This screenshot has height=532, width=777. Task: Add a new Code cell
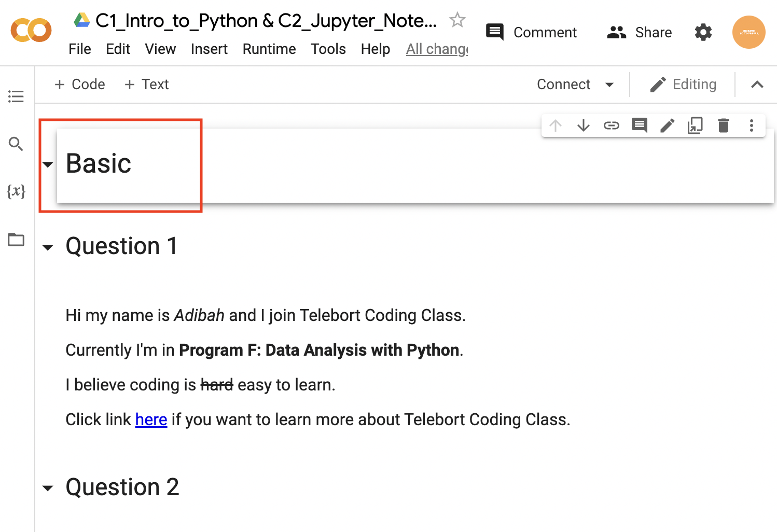(x=80, y=85)
